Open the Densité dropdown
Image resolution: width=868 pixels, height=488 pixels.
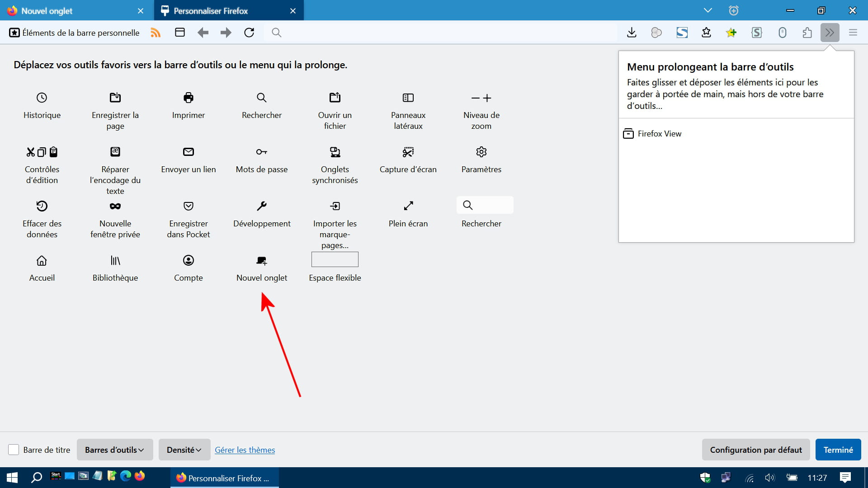tap(184, 450)
